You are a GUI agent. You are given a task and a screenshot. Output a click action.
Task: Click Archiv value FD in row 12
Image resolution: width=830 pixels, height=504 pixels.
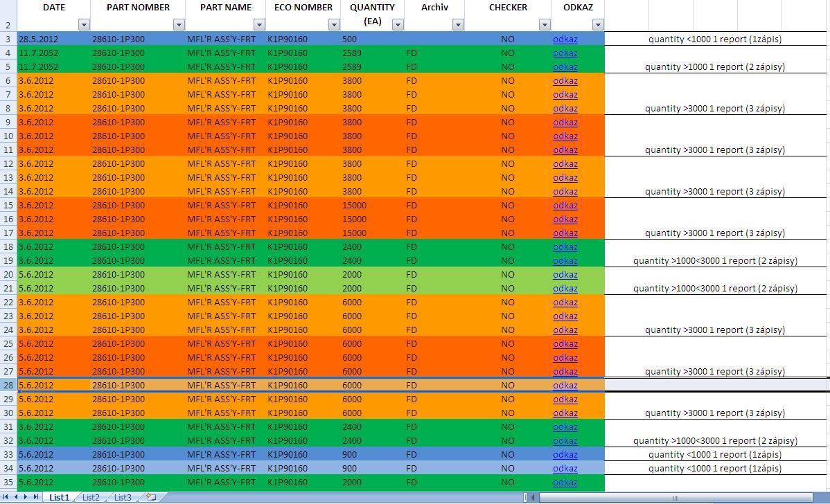coord(412,164)
